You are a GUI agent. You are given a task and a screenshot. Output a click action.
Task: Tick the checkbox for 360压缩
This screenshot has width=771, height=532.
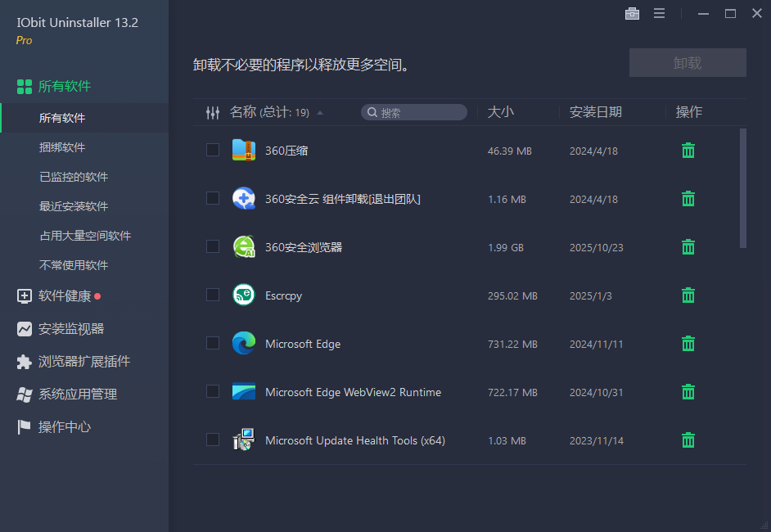click(213, 150)
